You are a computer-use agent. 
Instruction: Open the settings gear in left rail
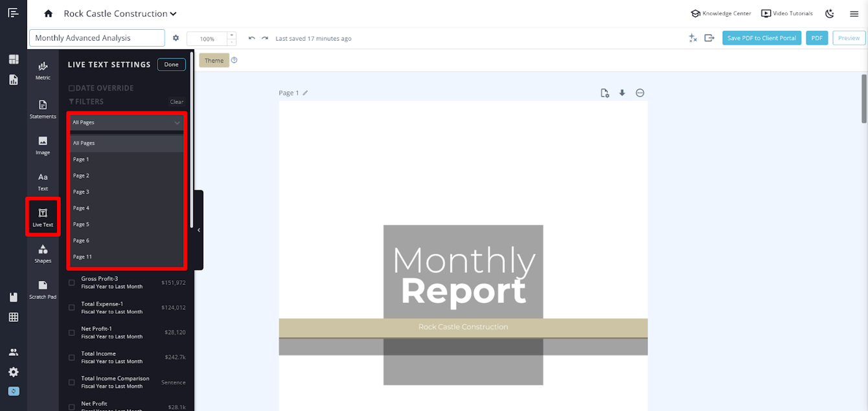click(14, 372)
